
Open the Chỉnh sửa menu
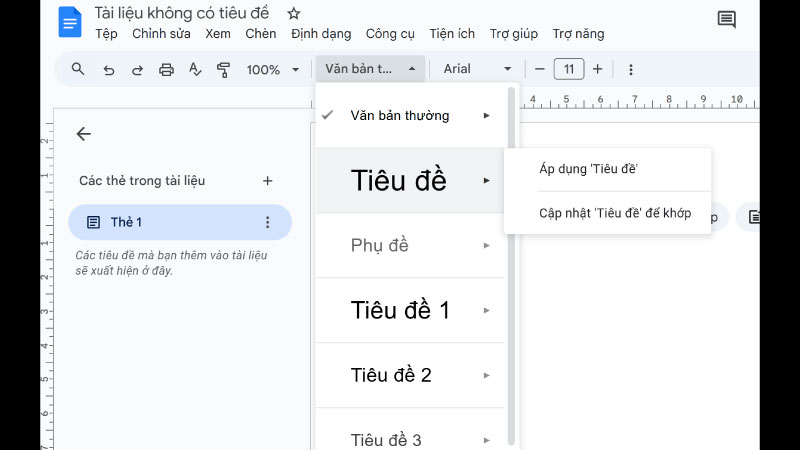tap(161, 34)
